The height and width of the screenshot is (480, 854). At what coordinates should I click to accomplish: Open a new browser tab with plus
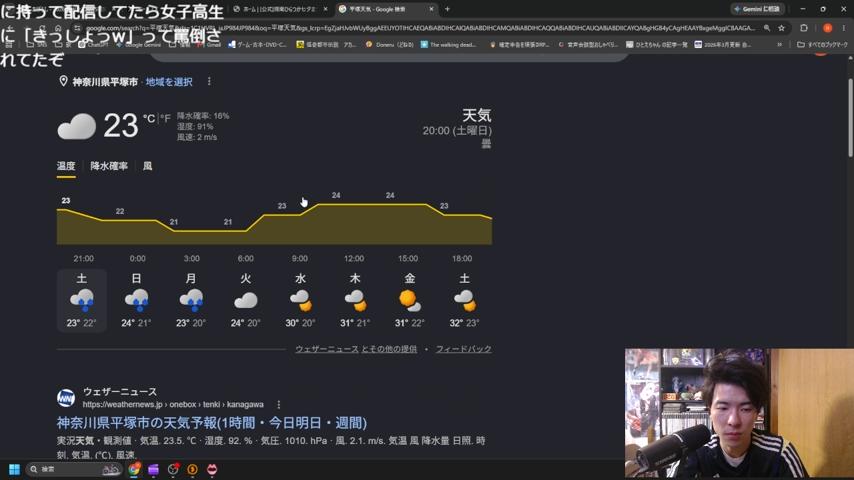pos(447,9)
